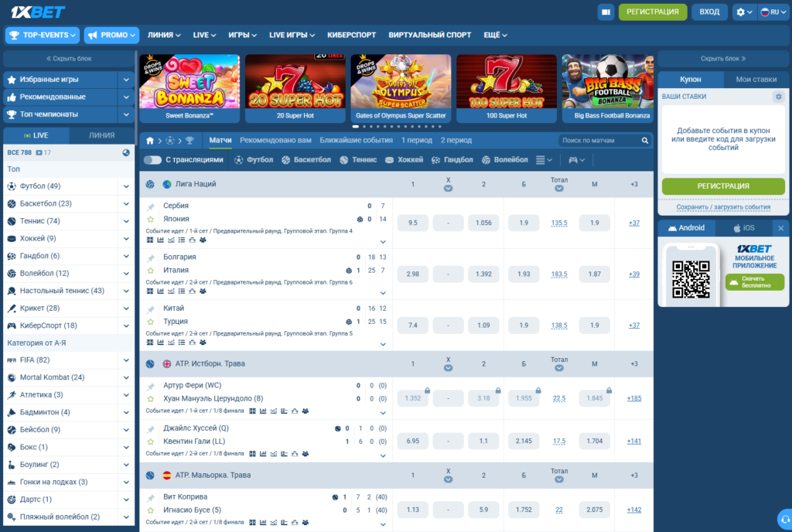Open the TOP-EVENTS dropdown
792x532 pixels.
click(x=43, y=36)
